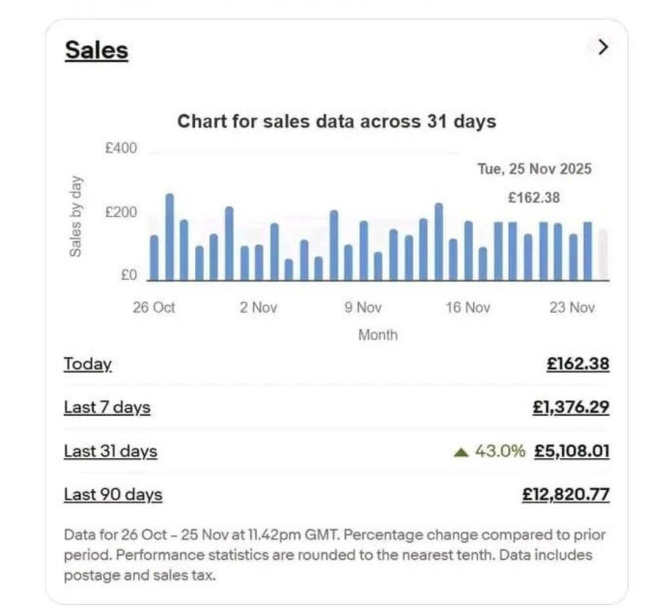Image resolution: width=672 pixels, height=616 pixels.
Task: Click the £5,108.01 sales amount
Action: 572,451
